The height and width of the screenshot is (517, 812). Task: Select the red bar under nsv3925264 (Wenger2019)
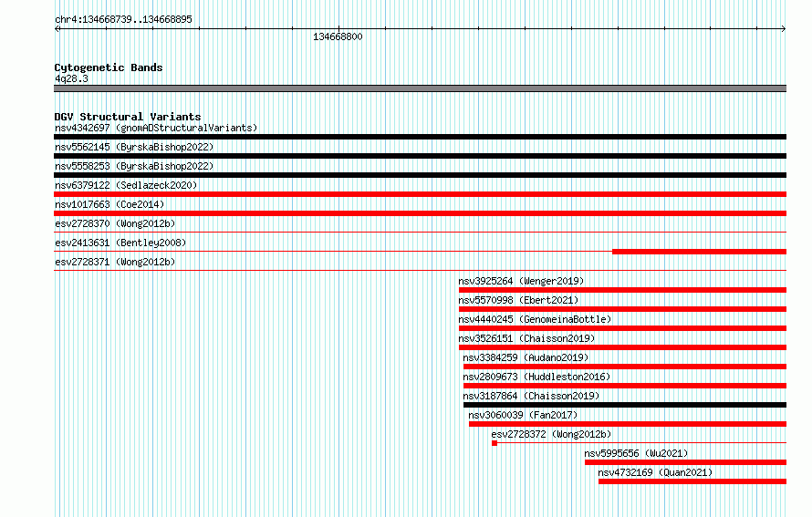(x=622, y=290)
